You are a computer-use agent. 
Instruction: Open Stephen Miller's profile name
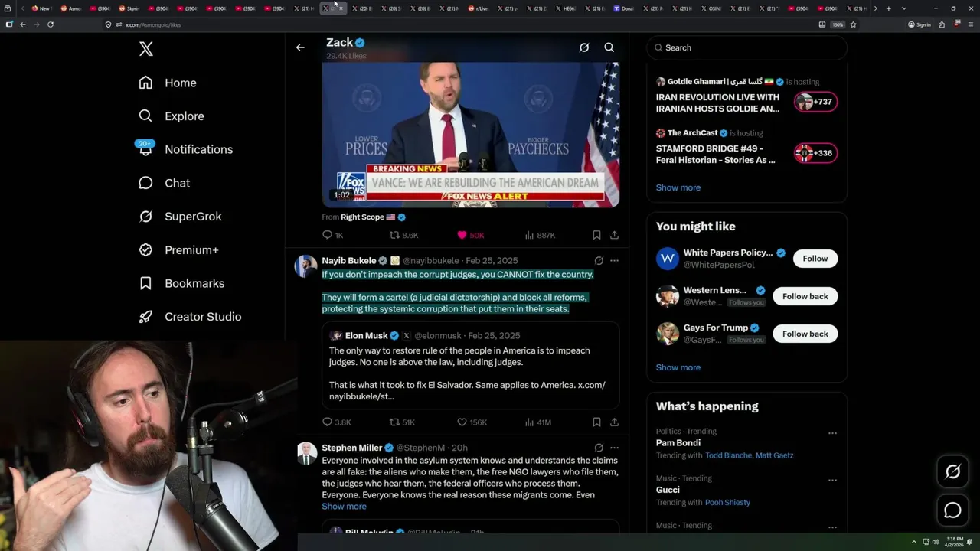click(x=352, y=448)
